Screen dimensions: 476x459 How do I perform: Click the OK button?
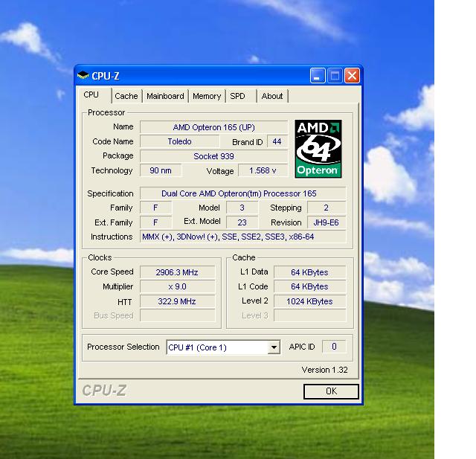tap(331, 391)
